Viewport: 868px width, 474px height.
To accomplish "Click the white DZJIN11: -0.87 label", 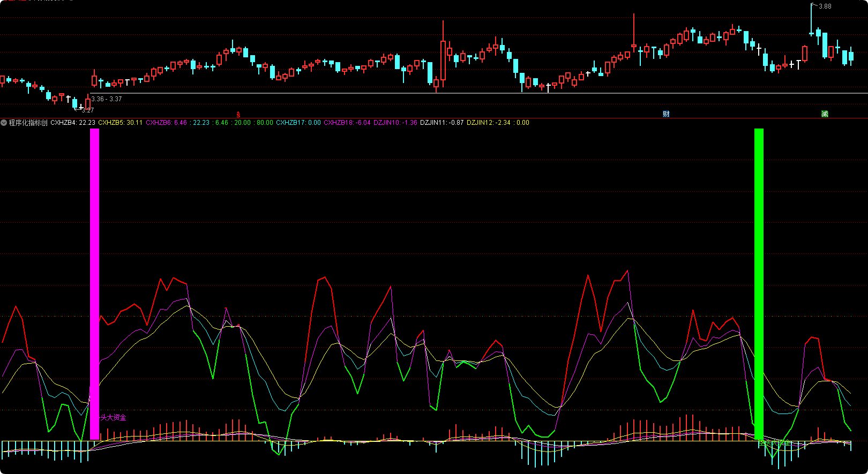I will 442,123.
